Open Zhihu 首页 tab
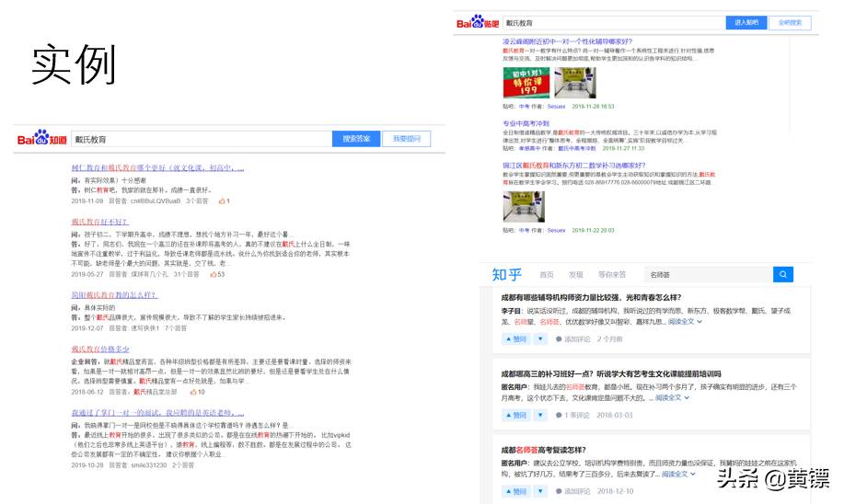 pos(547,274)
